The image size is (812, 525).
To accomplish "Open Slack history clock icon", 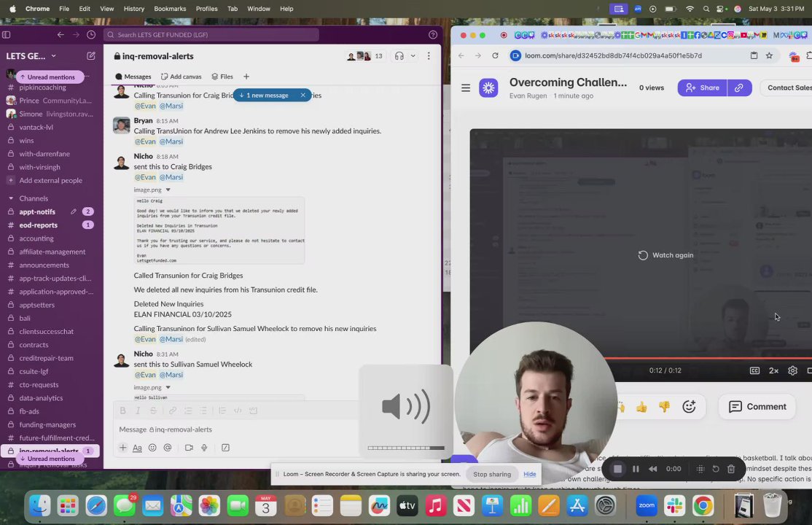I will pos(91,35).
